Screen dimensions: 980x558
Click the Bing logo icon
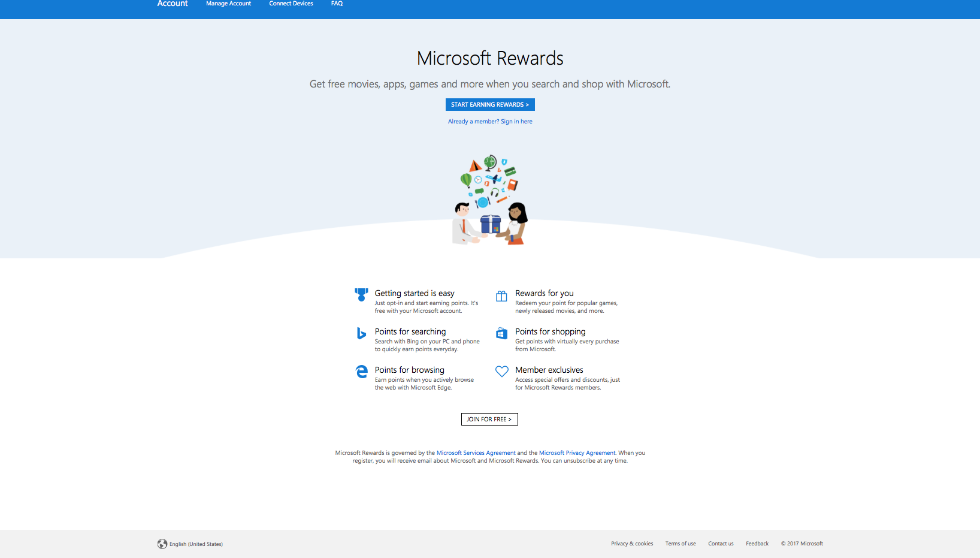(361, 333)
